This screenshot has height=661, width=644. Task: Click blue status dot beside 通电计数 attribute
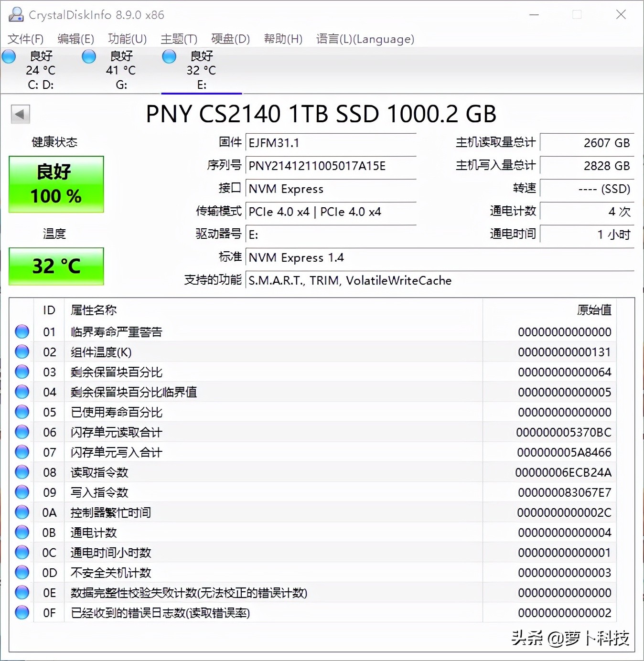[x=21, y=532]
